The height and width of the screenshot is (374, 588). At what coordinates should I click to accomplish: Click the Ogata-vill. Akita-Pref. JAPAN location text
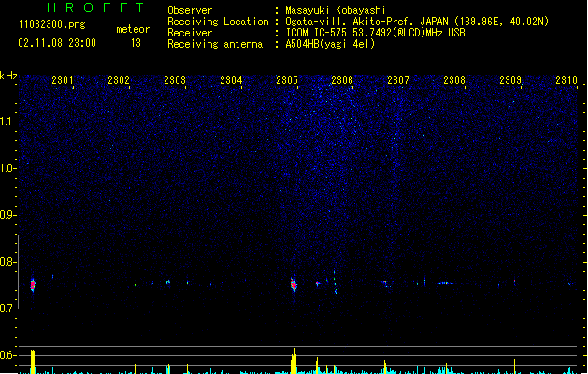(417, 22)
